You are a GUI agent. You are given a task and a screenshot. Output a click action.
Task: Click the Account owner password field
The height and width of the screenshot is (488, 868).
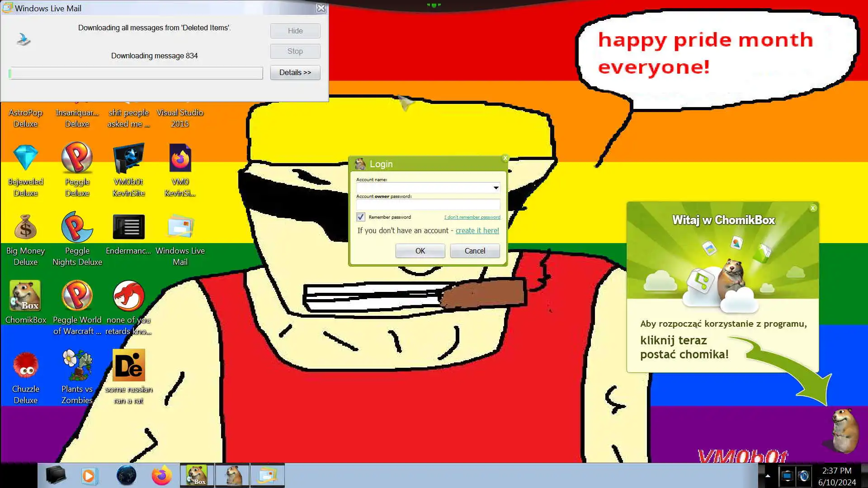(x=428, y=205)
